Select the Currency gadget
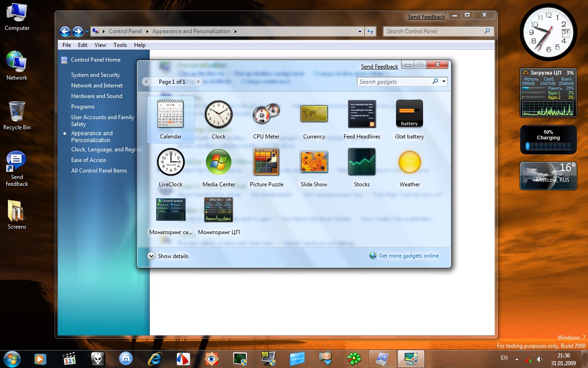 [314, 119]
